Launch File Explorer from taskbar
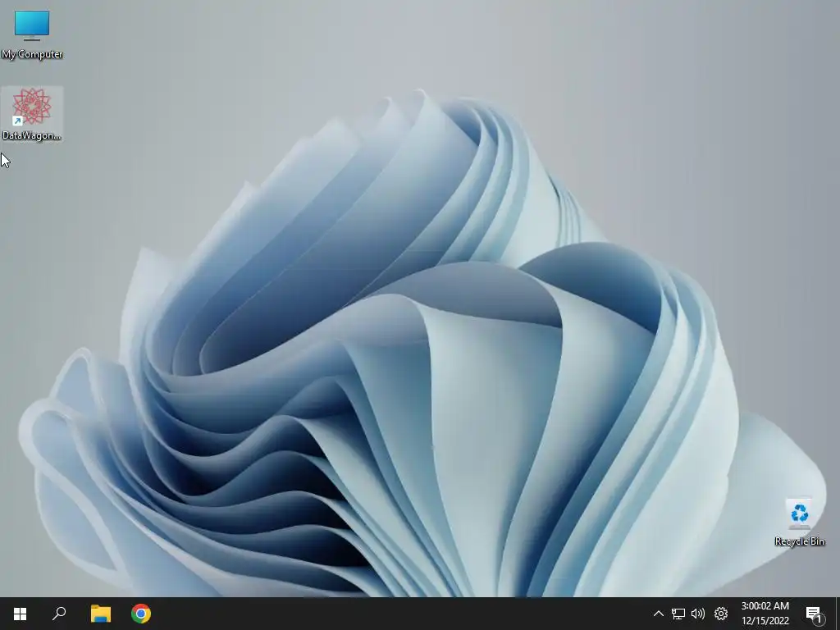The height and width of the screenshot is (630, 840). [100, 614]
